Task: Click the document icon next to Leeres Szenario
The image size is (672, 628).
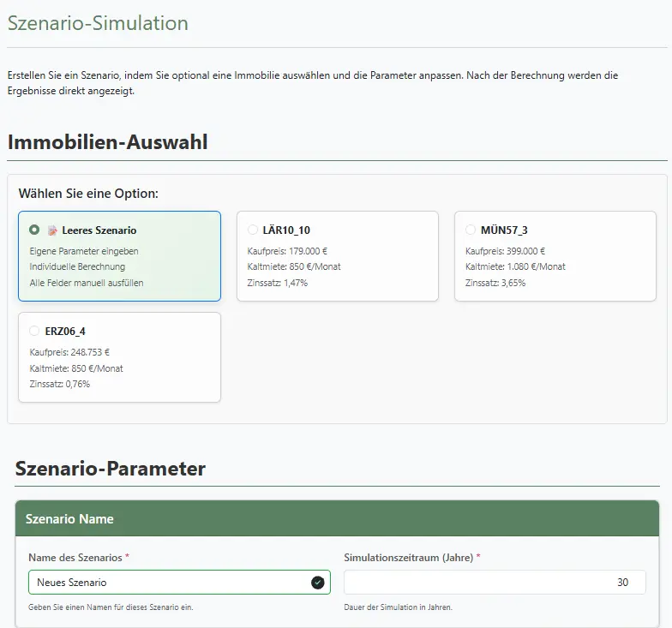Action: click(52, 230)
